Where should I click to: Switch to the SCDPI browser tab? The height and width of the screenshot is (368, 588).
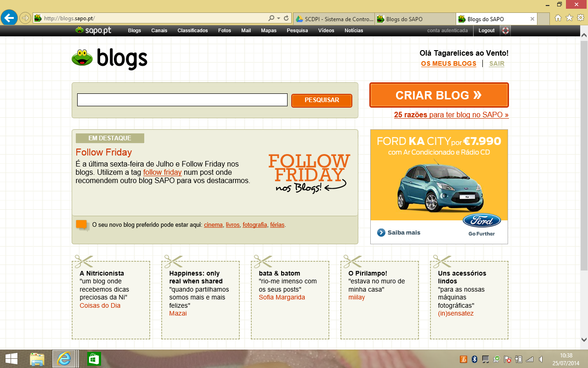(334, 19)
